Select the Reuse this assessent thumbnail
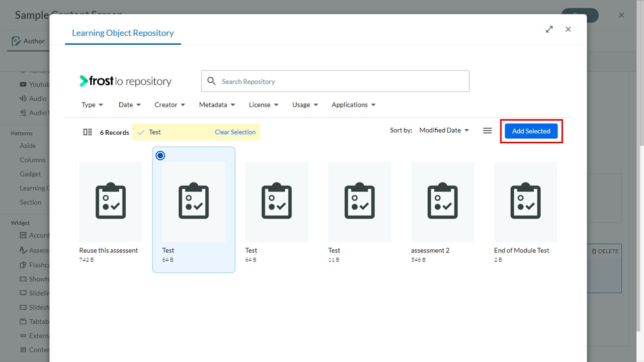 coord(111,202)
